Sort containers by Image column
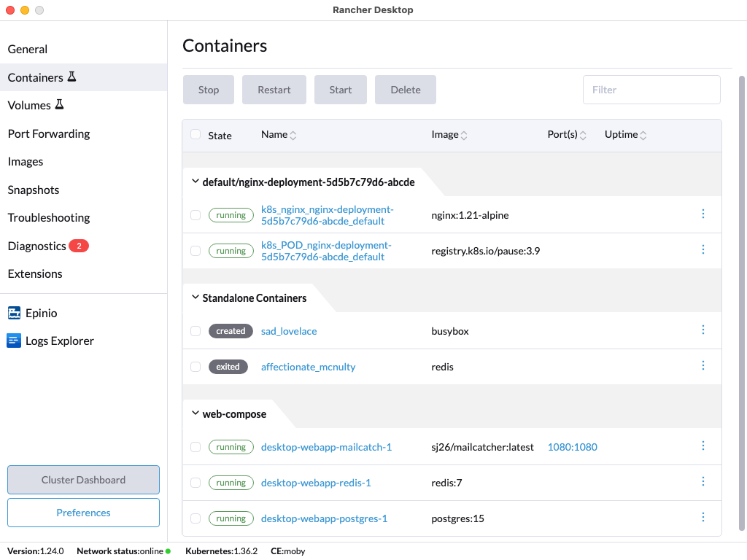The image size is (747, 560). [449, 135]
